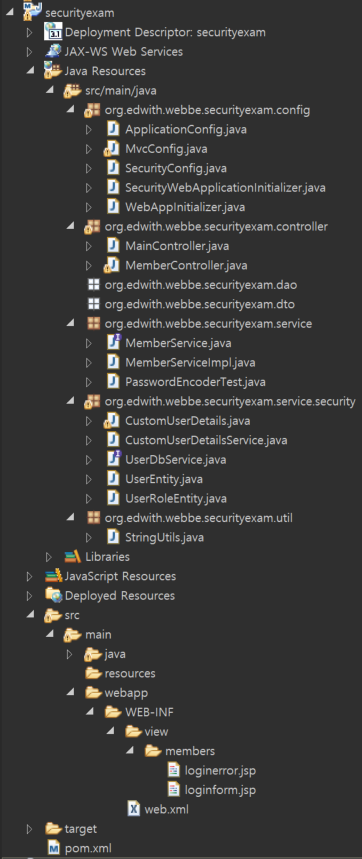The width and height of the screenshot is (362, 859).
Task: Click the loginerror.jsp file icon
Action: pos(173,770)
